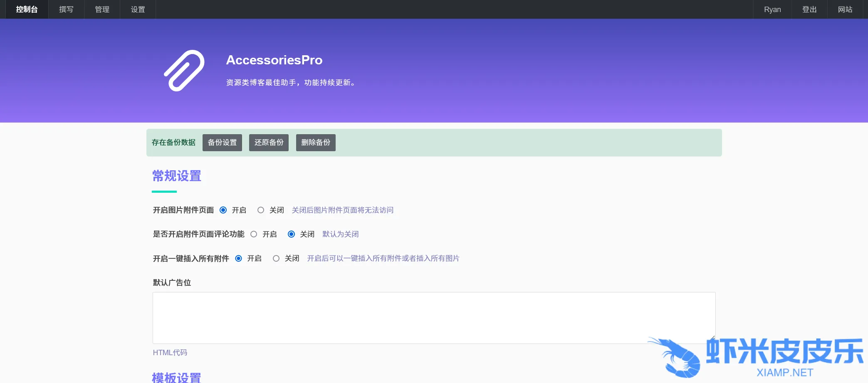The width and height of the screenshot is (868, 383).
Task: Click the 删除备份 button
Action: tap(316, 142)
